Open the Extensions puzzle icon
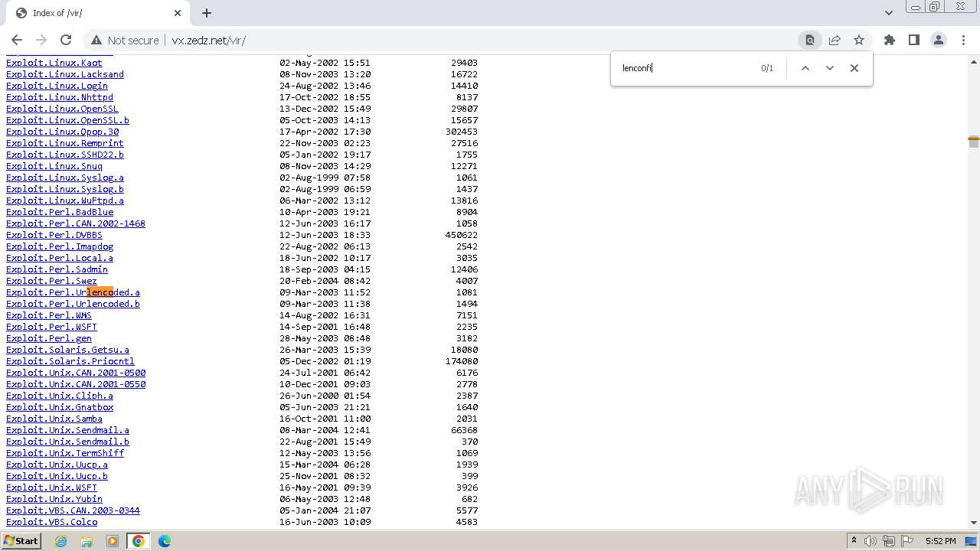980x551 pixels. (x=889, y=40)
